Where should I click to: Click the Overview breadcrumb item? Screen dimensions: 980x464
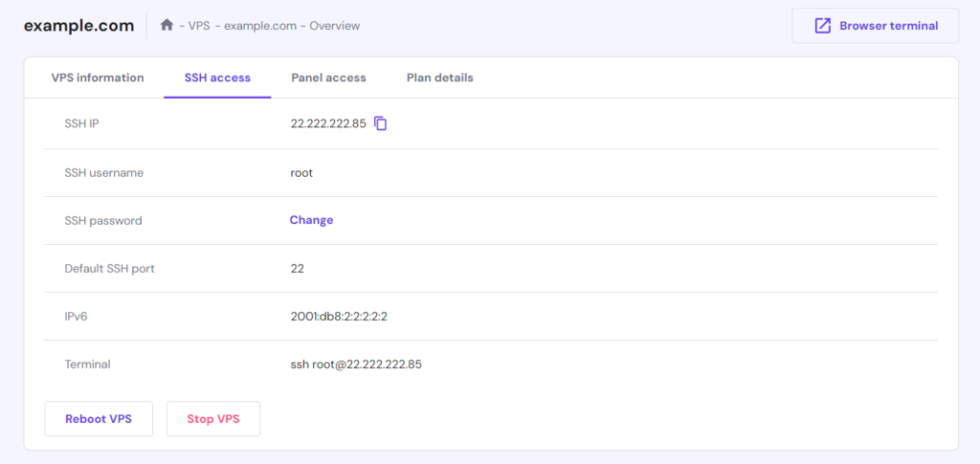tap(334, 26)
